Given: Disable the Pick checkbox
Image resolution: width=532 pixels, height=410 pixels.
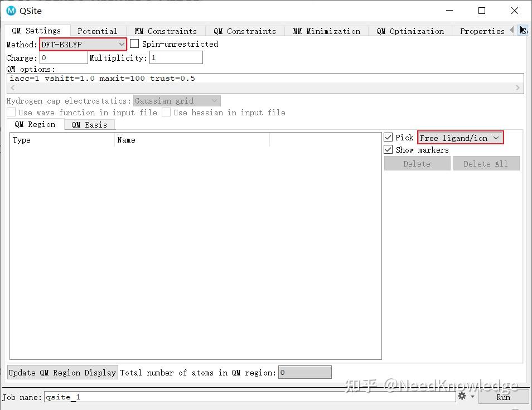Looking at the screenshot, I should point(388,137).
